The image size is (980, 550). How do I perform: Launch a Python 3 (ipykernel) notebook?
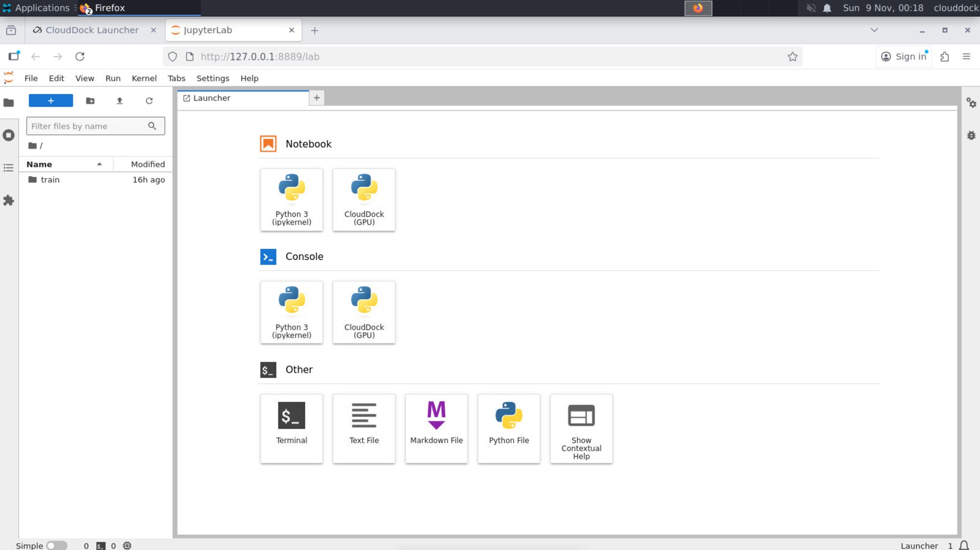291,200
